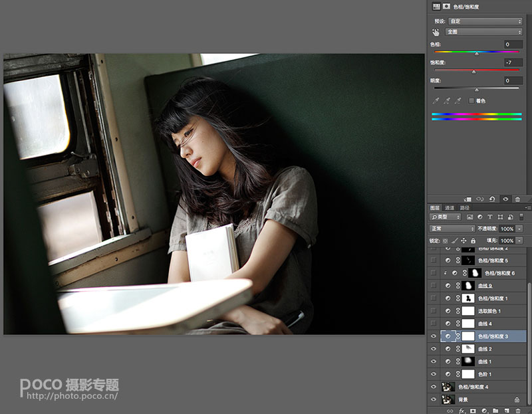
Task: Open the mask properties icon
Action: [x=446, y=7]
